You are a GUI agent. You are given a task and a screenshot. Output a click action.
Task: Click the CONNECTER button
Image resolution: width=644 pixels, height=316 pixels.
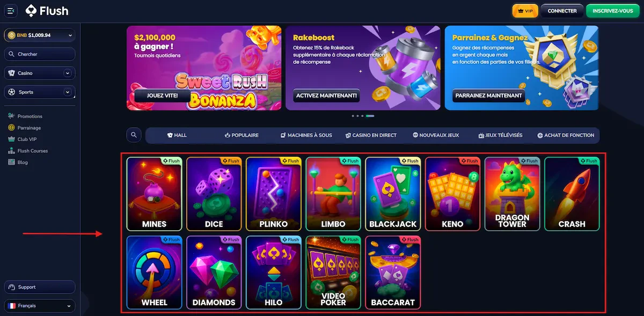[562, 11]
